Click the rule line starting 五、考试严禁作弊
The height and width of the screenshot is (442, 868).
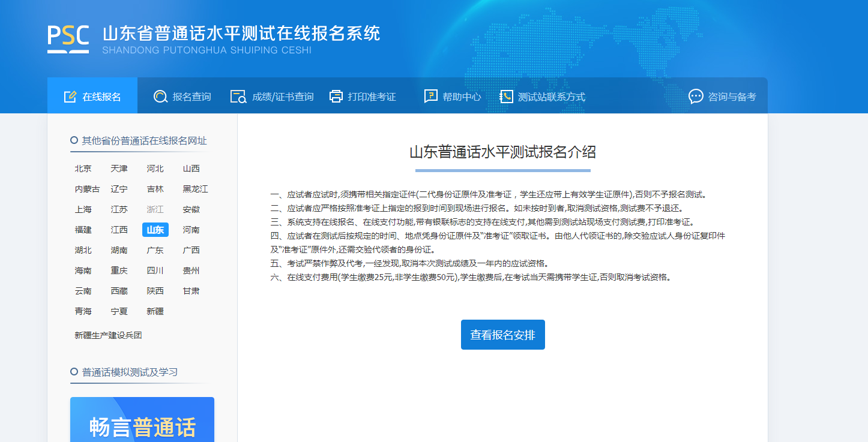click(409, 263)
